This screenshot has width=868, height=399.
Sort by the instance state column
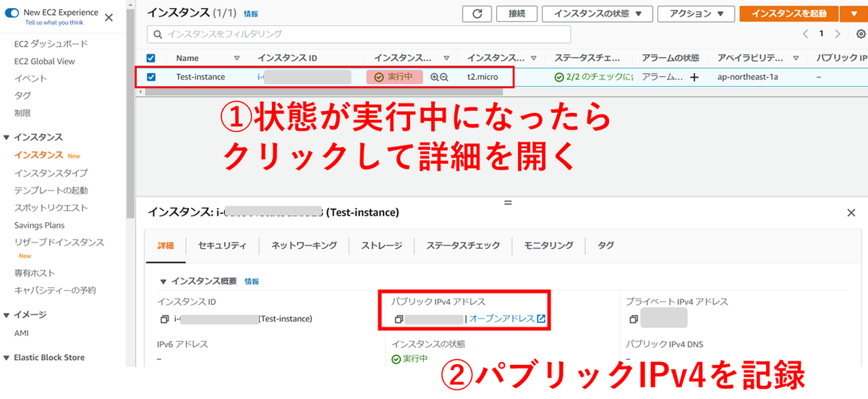[446, 58]
